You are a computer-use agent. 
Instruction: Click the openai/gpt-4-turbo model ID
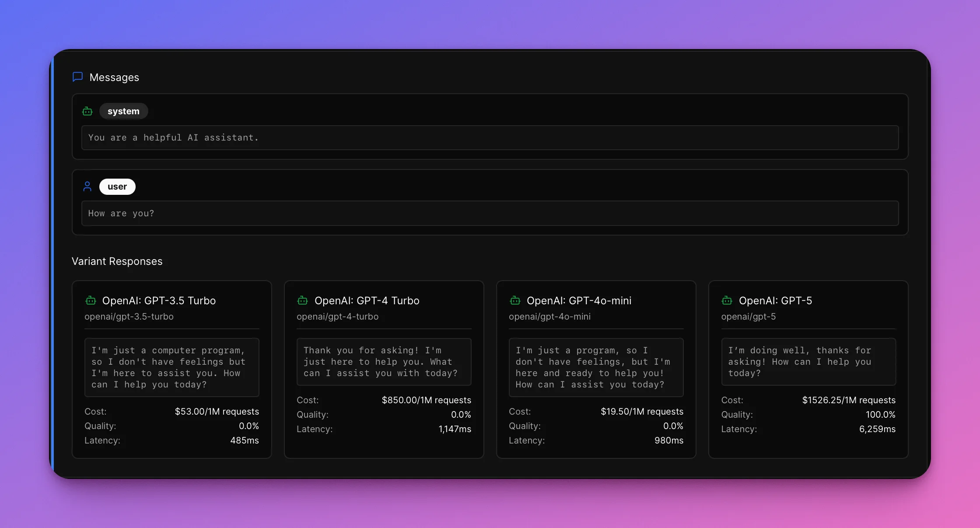click(337, 316)
